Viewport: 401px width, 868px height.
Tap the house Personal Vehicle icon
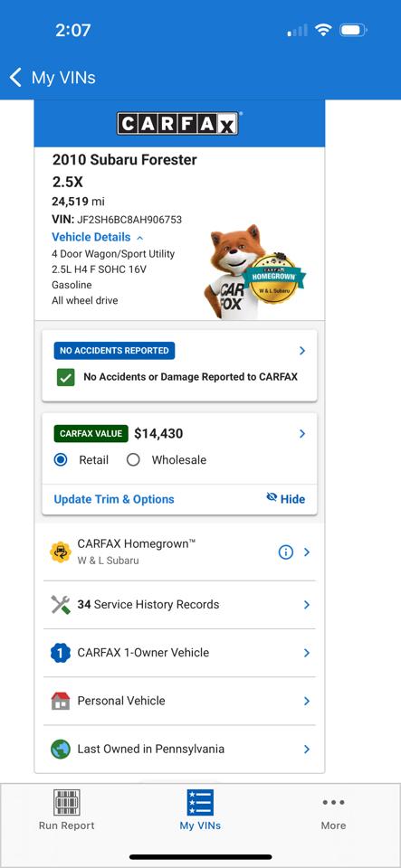coord(61,701)
